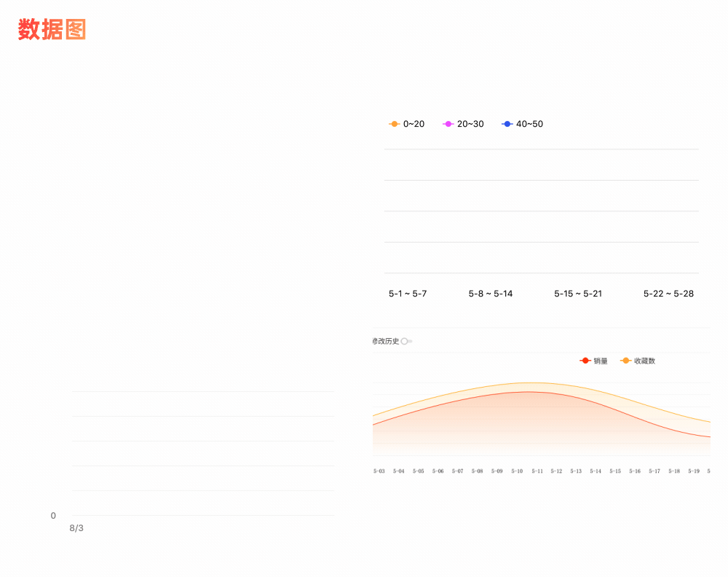This screenshot has width=728, height=577.
Task: Click the 5-08 date tick
Action: tap(478, 471)
